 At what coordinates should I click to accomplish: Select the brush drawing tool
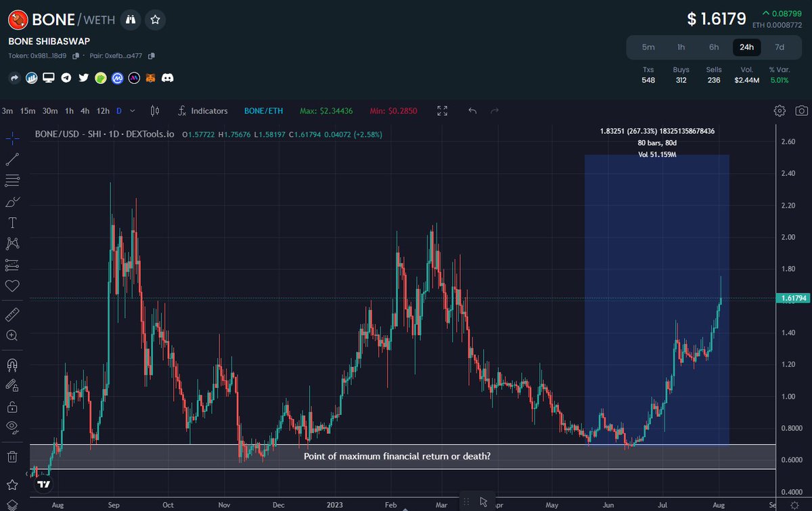pos(12,202)
